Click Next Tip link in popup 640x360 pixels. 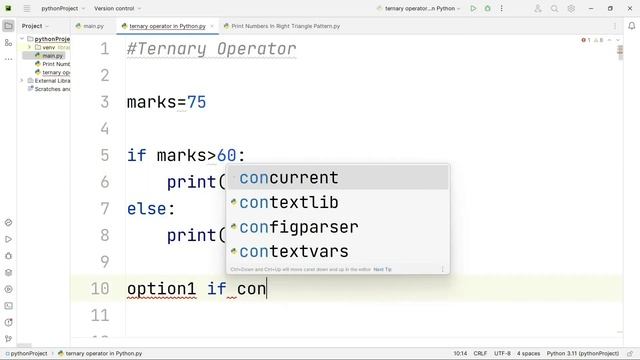click(x=382, y=269)
